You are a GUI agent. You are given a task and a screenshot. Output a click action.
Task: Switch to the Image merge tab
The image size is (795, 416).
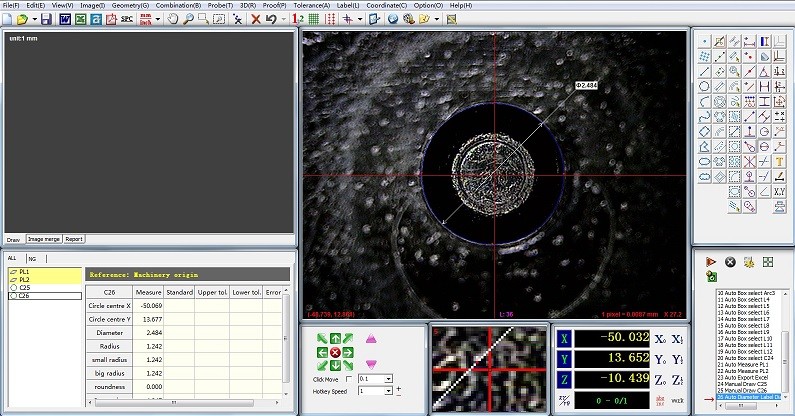43,239
